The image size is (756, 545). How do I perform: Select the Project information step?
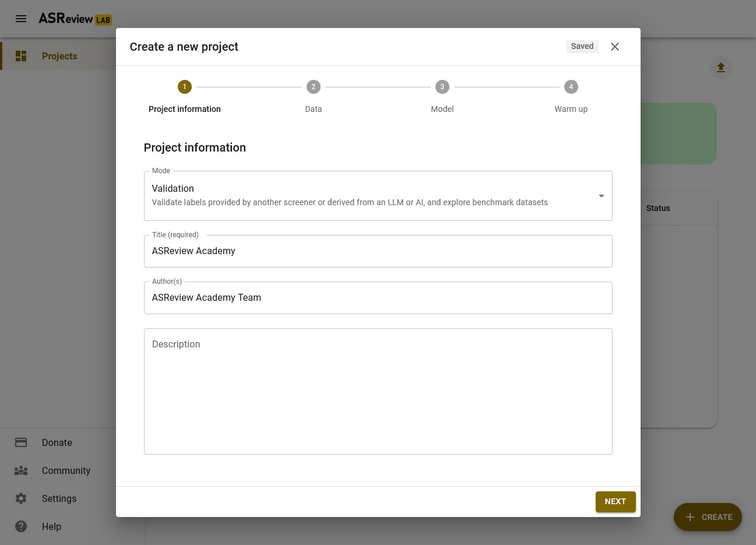tap(185, 97)
